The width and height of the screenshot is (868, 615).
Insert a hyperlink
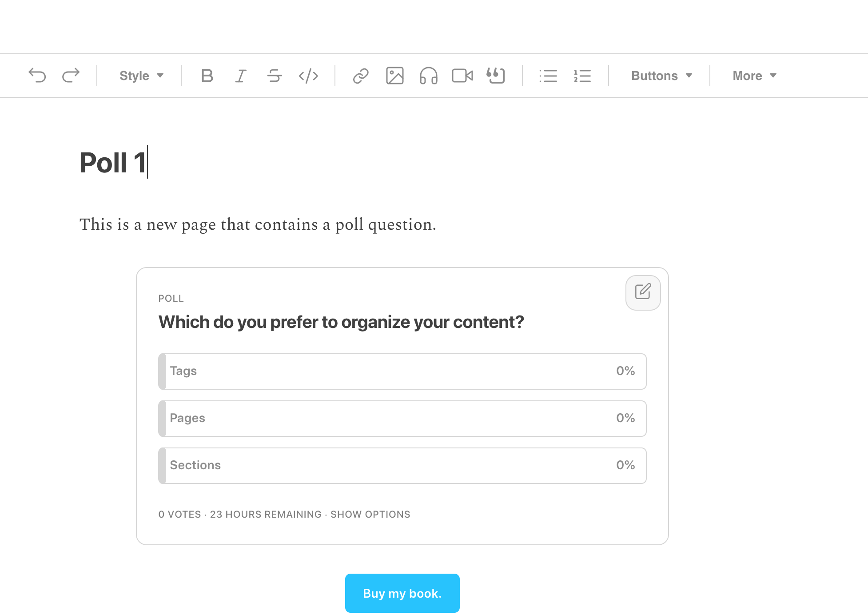(x=361, y=76)
